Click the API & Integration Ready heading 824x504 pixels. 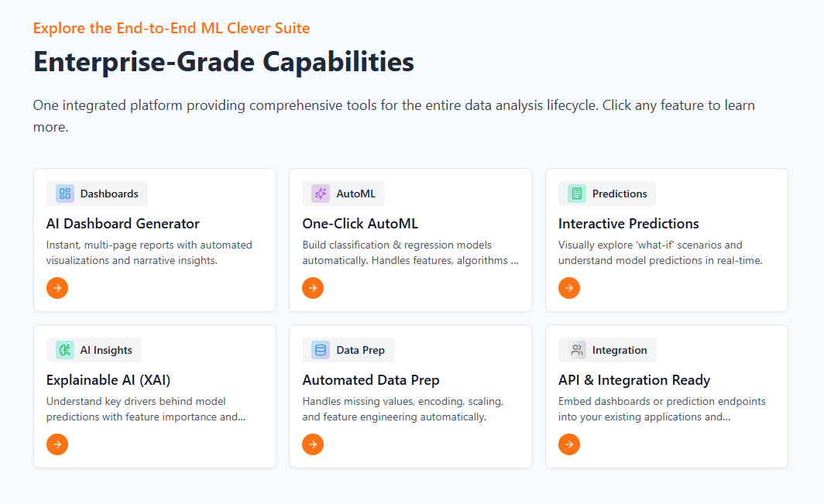point(634,380)
